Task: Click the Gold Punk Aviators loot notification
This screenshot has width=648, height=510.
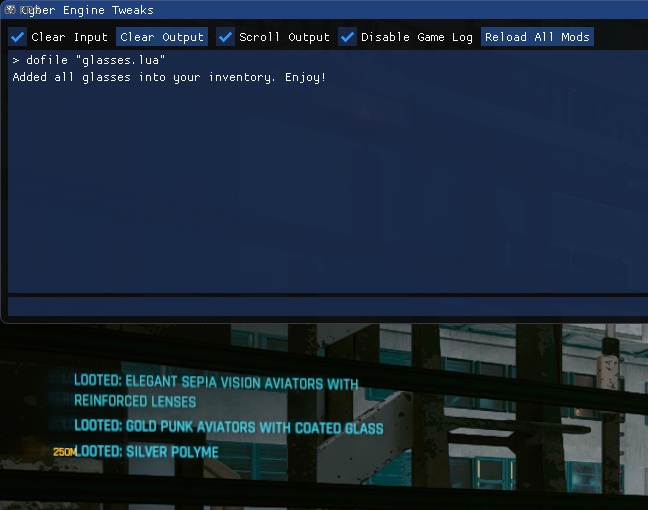Action: click(228, 428)
